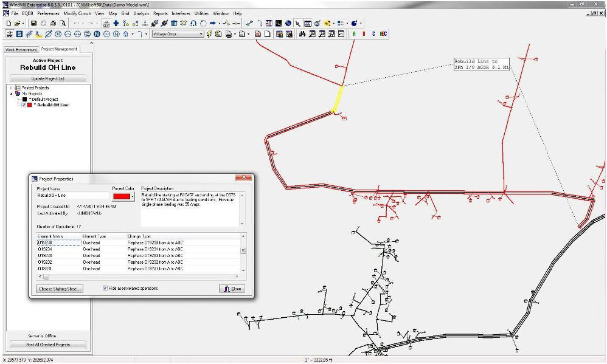
Task: Select Default Project in tree
Action: pos(45,100)
